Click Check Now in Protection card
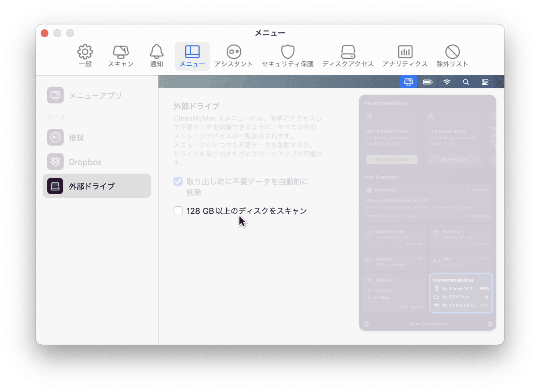 coord(478,216)
